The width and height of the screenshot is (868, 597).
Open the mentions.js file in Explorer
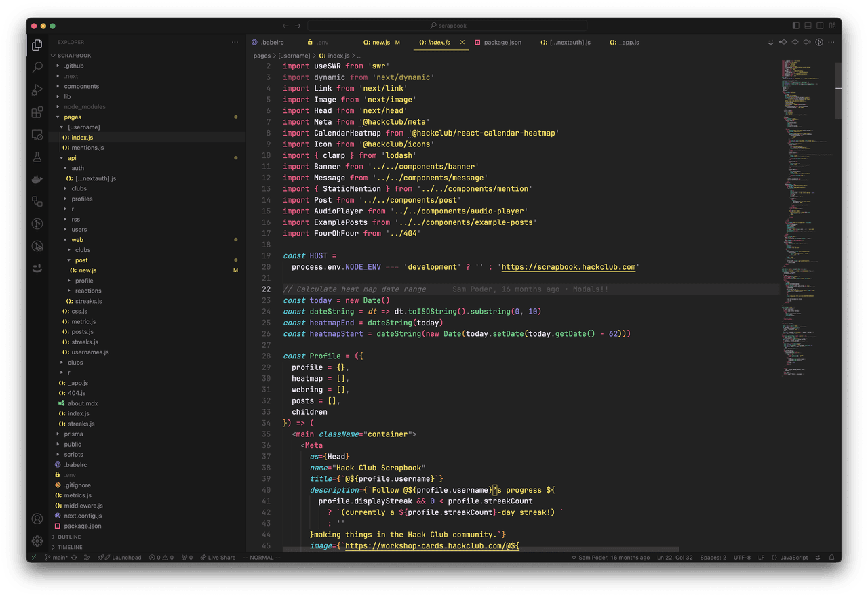click(x=87, y=148)
